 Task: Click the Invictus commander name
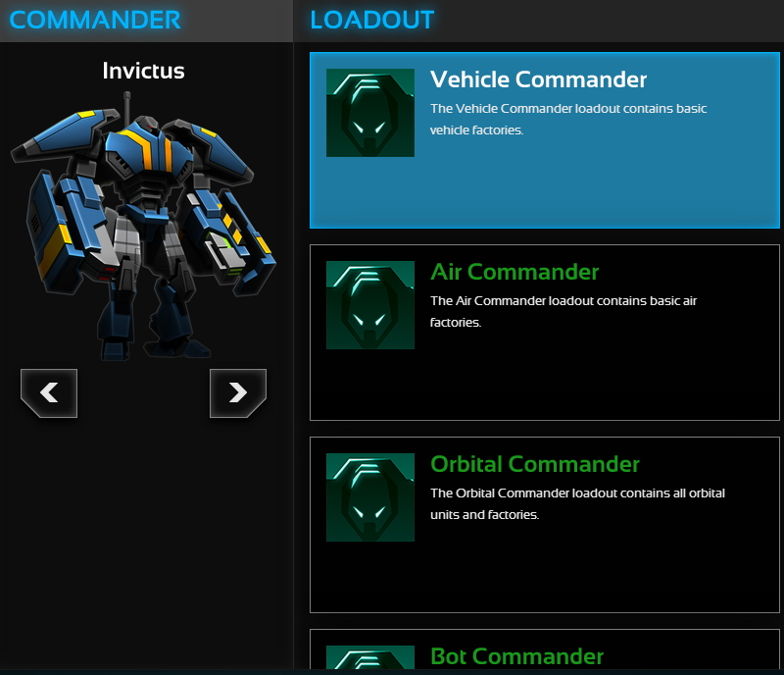(x=144, y=70)
